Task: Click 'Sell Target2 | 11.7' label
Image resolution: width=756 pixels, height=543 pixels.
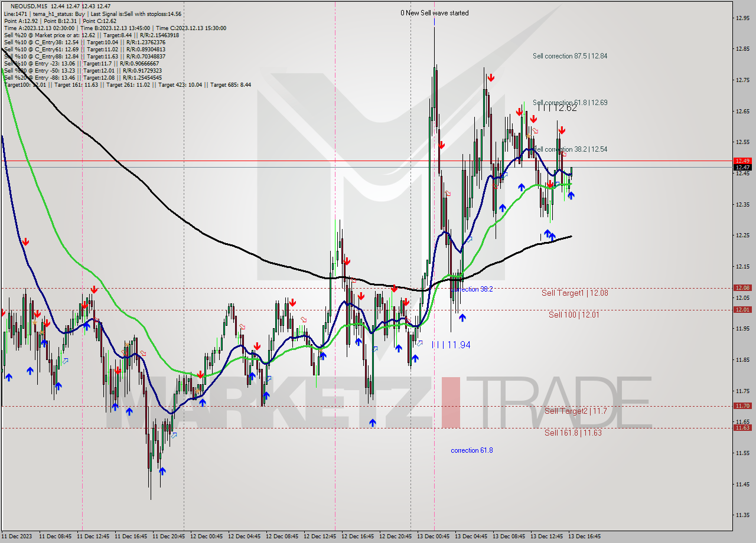Action: point(575,411)
